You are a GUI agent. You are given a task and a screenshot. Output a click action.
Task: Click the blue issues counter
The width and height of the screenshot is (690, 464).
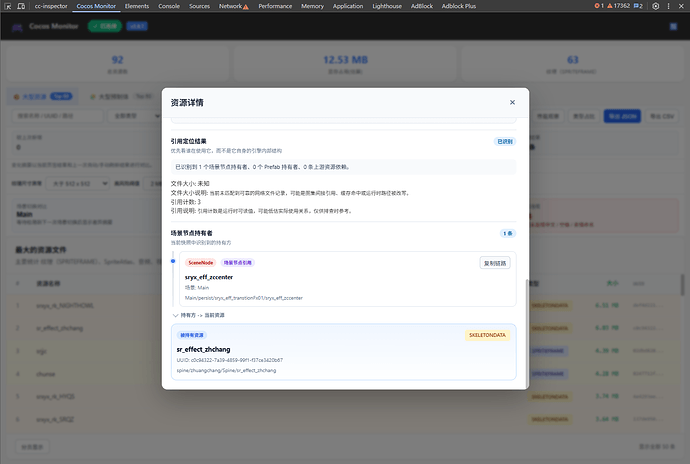point(638,6)
